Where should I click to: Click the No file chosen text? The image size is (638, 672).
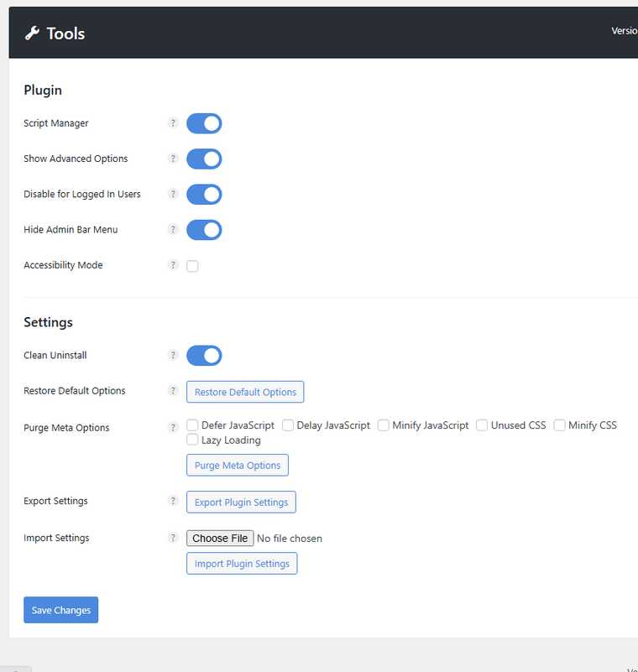[x=290, y=539]
